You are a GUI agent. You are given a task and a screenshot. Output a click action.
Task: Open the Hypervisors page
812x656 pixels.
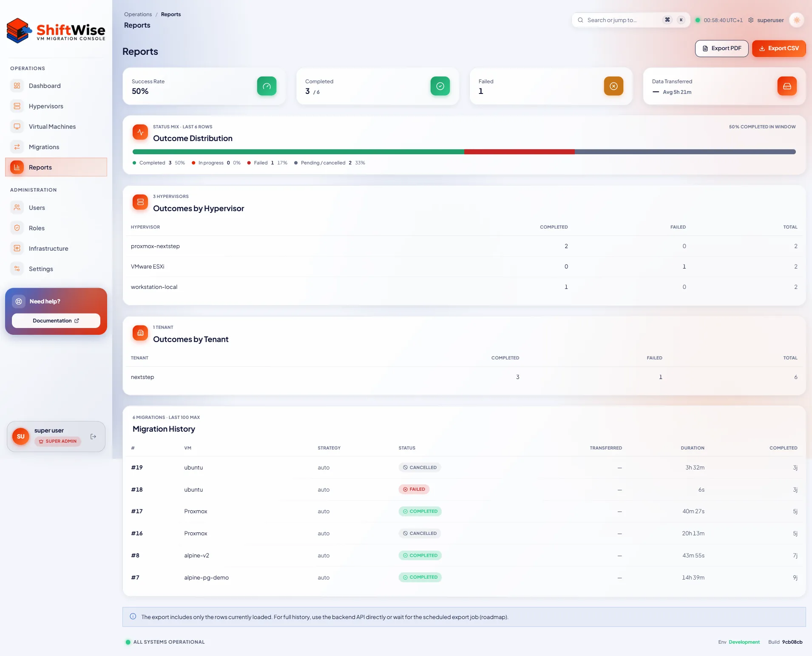(x=56, y=106)
